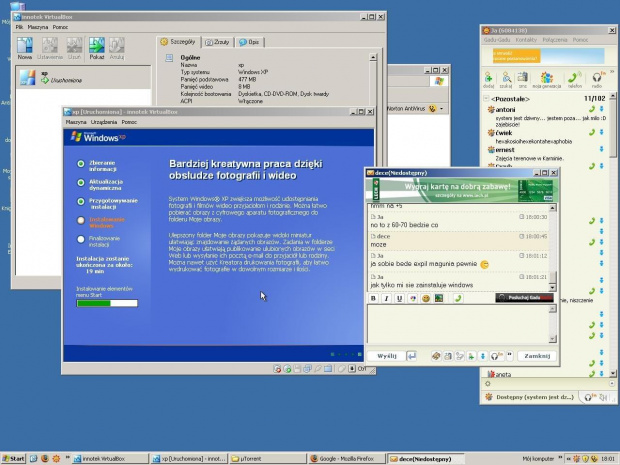Image resolution: width=620 pixels, height=465 pixels.
Task: Click the clock in the system tray
Action: tap(608, 459)
